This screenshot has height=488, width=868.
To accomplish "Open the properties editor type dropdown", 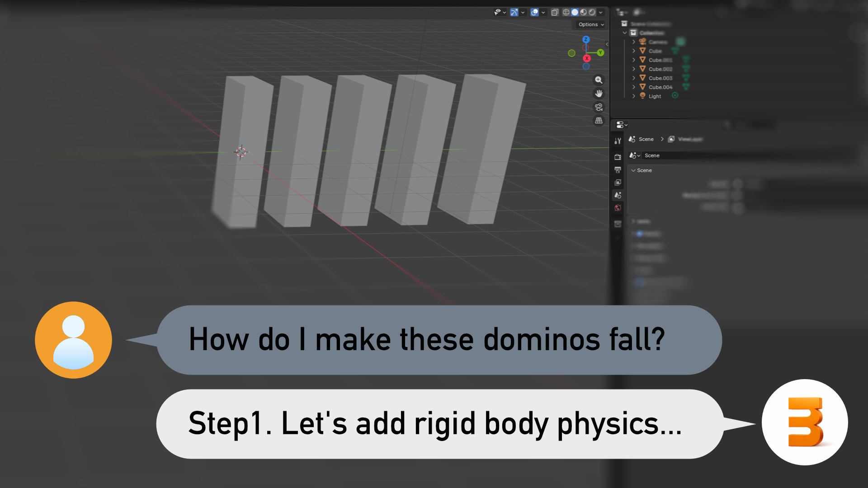I will (622, 125).
